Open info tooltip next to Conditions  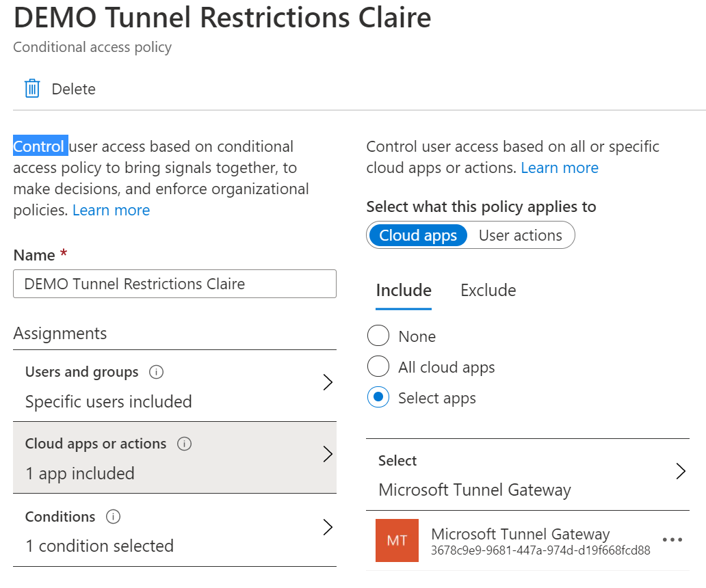113,516
